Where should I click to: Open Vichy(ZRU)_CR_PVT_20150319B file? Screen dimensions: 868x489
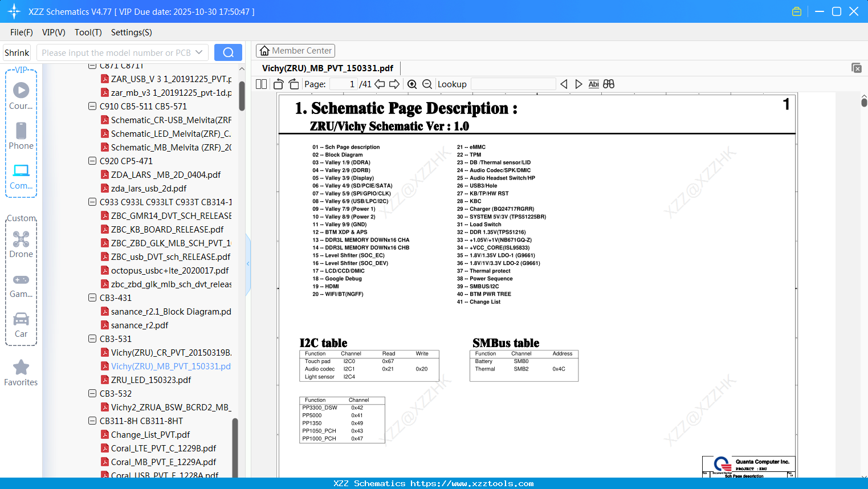click(x=171, y=352)
